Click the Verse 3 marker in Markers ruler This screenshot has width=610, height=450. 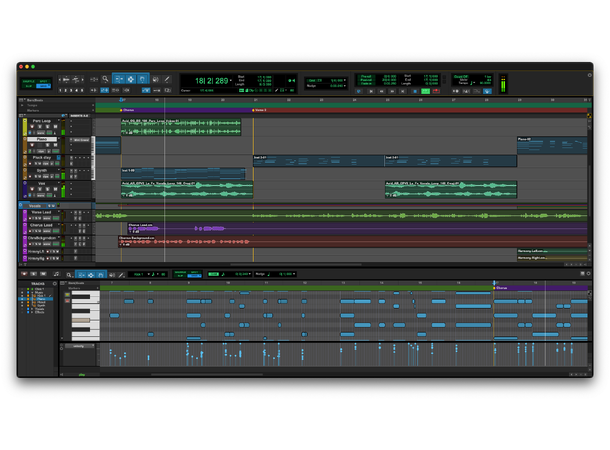(259, 110)
